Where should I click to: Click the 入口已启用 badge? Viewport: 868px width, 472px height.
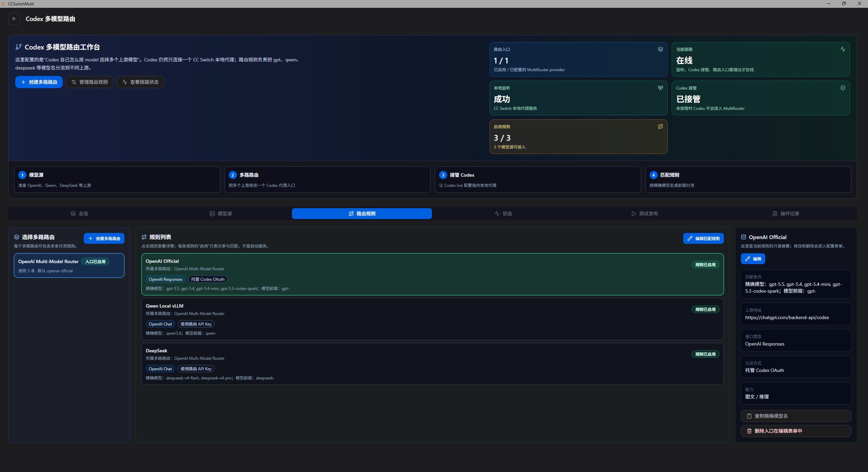[x=95, y=261]
